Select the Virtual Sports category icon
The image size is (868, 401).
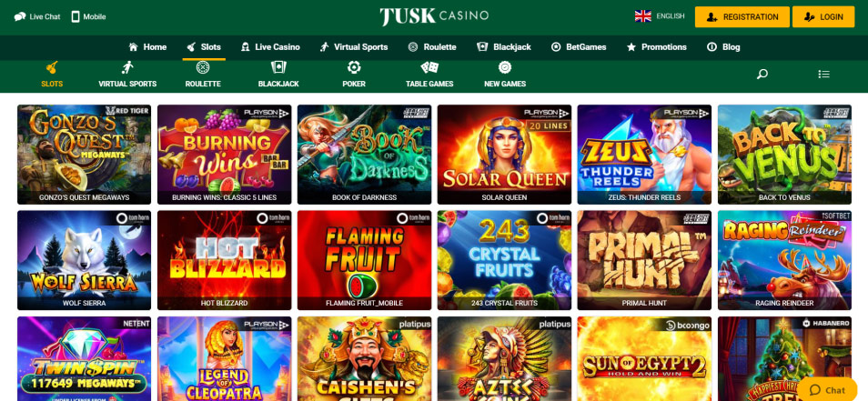tap(127, 68)
